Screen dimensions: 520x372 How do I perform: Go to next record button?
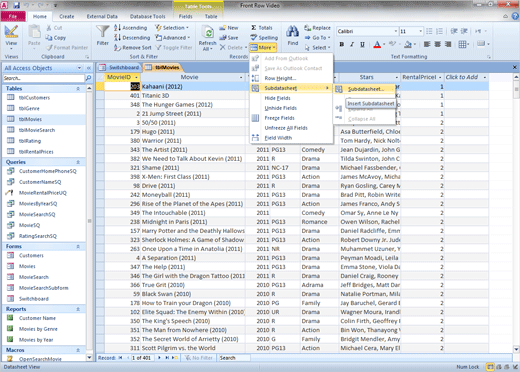click(159, 358)
